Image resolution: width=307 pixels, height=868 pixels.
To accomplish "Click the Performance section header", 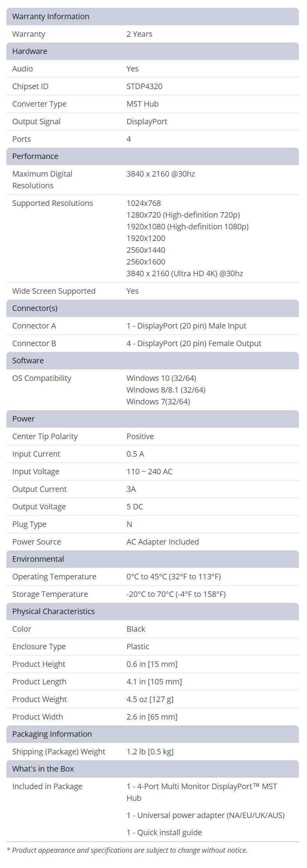I will pos(153,156).
